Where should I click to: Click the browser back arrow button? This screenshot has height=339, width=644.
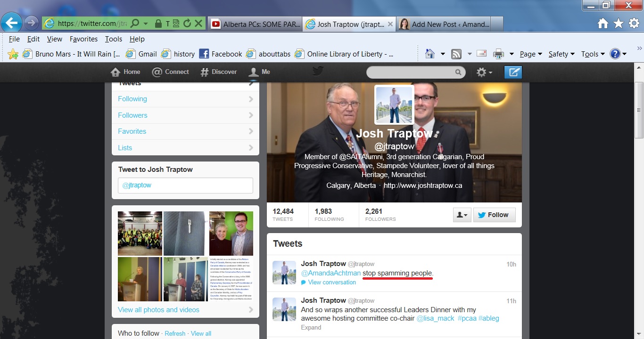coord(11,23)
